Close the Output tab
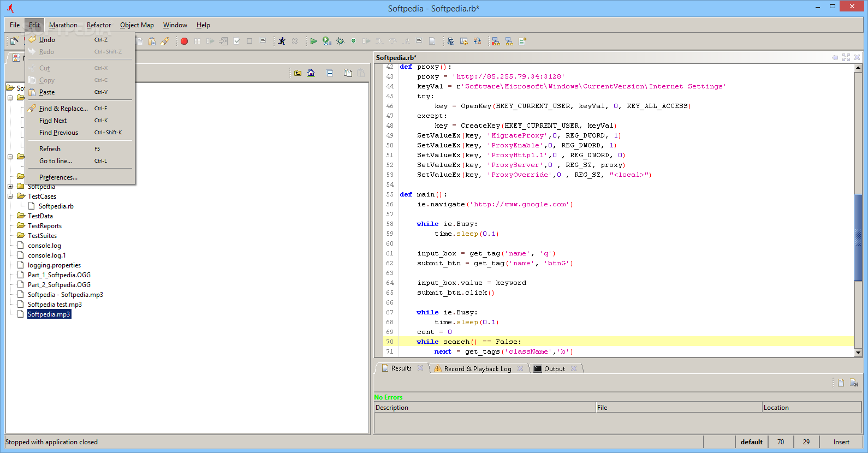The width and height of the screenshot is (868, 453). [x=574, y=368]
